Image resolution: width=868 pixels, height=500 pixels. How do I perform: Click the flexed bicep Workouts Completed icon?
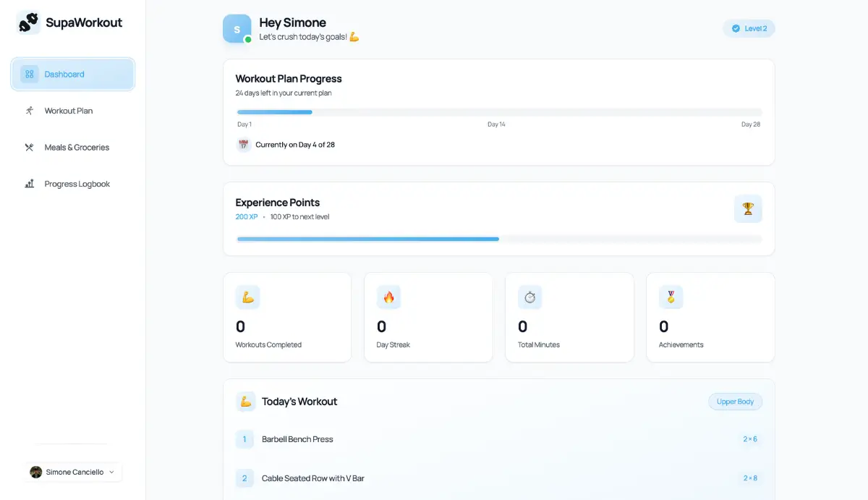[248, 297]
